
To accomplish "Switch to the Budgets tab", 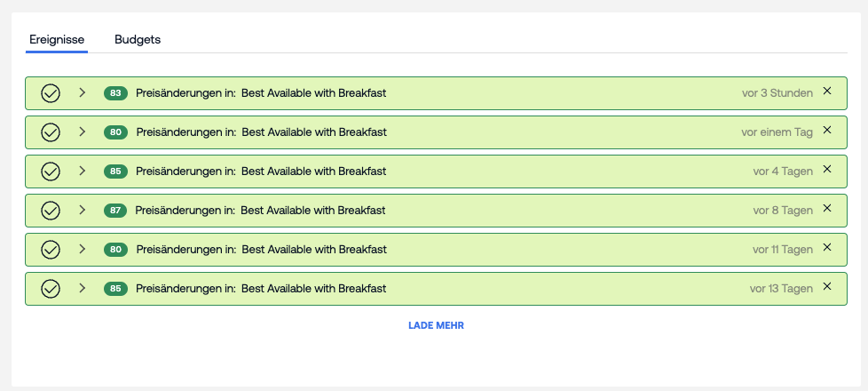I will coord(138,39).
